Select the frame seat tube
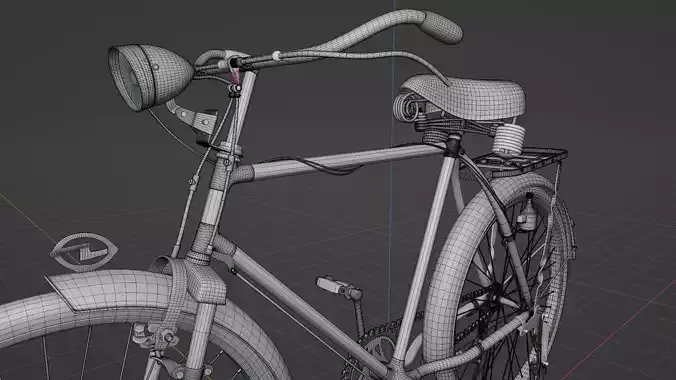 [425, 259]
